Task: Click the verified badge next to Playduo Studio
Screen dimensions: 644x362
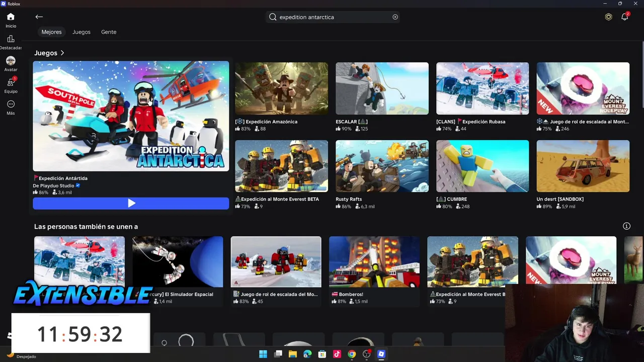Action: 78,186
